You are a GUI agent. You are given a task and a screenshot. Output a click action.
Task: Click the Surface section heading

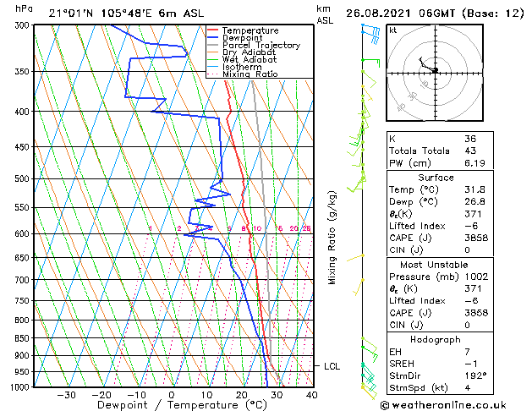tap(436, 178)
